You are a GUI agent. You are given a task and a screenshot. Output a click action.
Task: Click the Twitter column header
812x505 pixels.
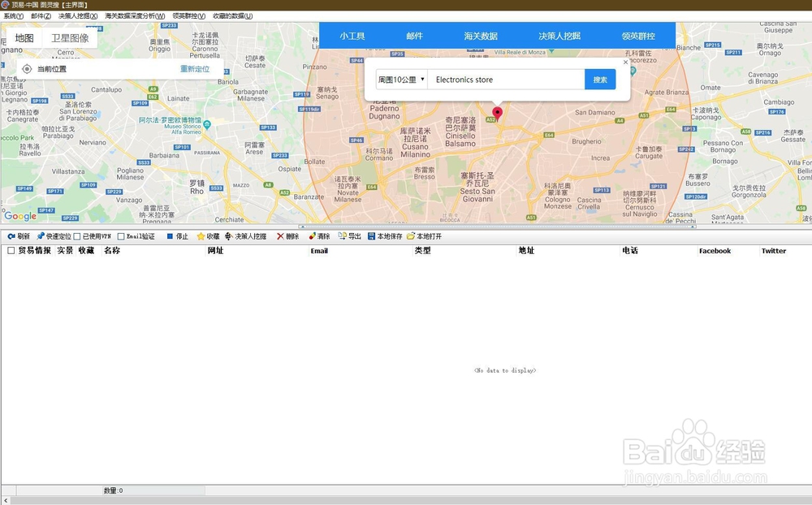(774, 251)
